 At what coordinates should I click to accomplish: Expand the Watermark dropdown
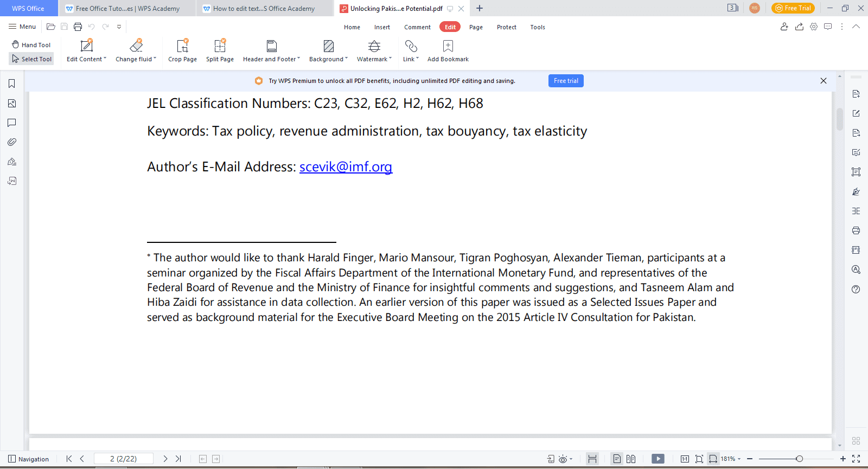[374, 59]
